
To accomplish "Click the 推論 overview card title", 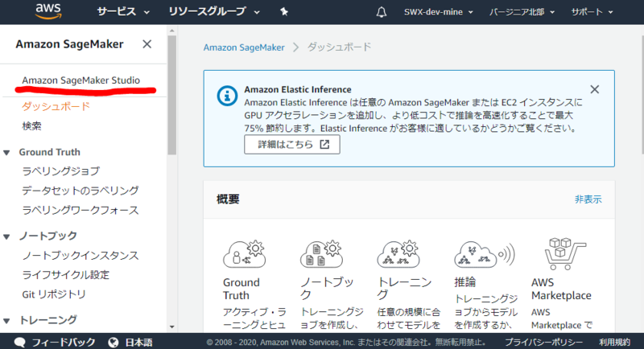I will tap(465, 281).
